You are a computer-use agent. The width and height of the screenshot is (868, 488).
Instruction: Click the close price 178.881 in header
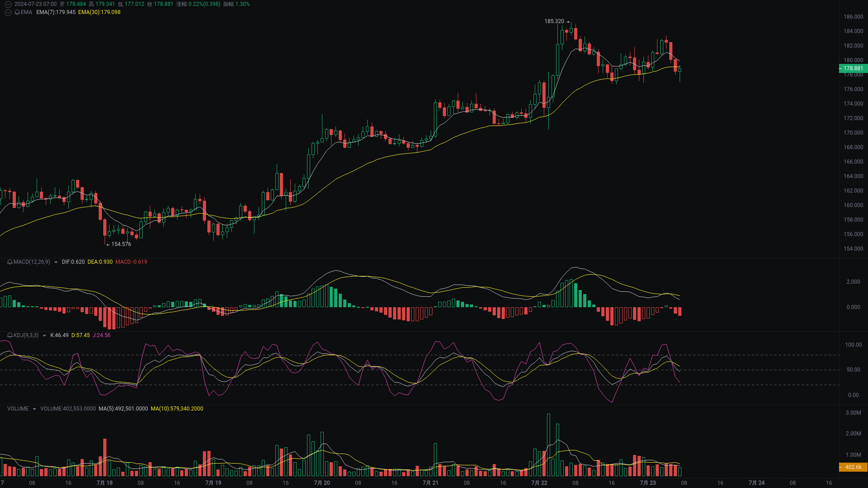click(x=163, y=4)
